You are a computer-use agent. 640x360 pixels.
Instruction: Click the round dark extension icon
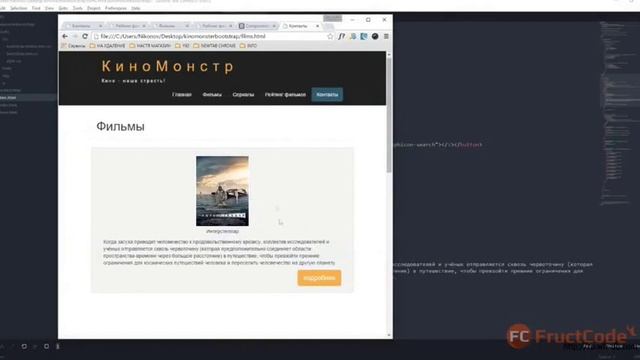(x=375, y=36)
